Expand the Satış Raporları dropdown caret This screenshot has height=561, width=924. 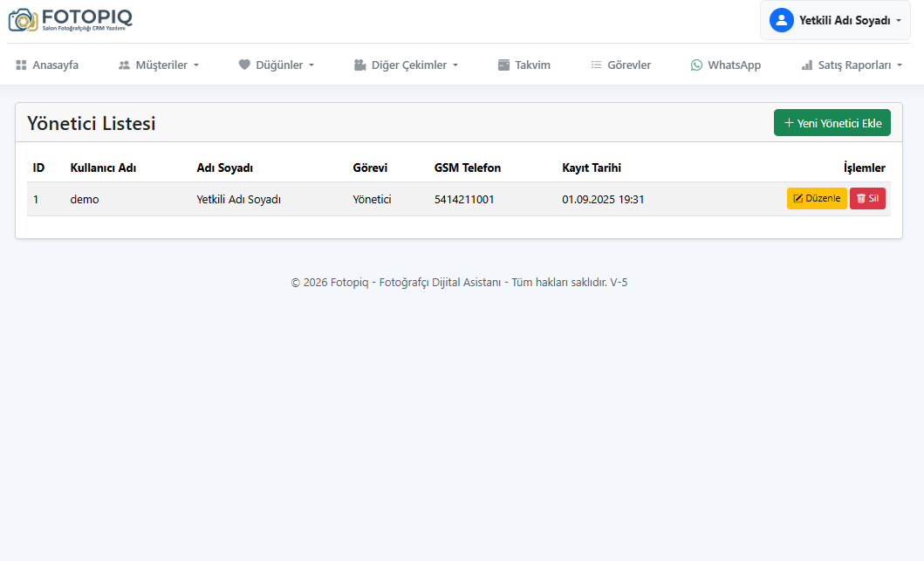[x=900, y=65]
